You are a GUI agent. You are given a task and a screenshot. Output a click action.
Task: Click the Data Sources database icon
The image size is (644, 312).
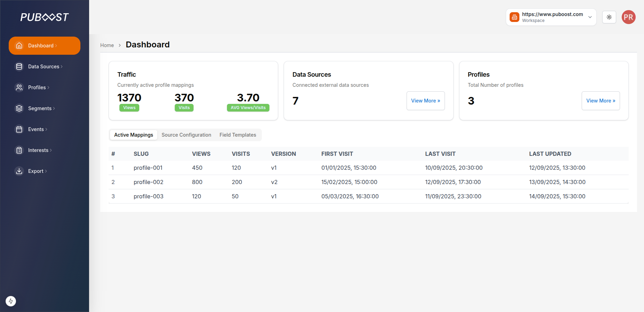tap(19, 67)
